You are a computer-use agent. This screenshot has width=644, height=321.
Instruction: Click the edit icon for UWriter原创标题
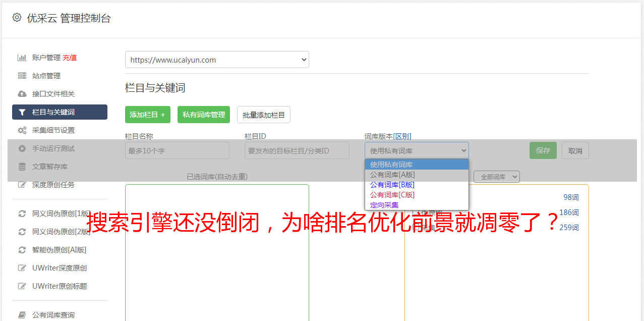click(x=22, y=286)
